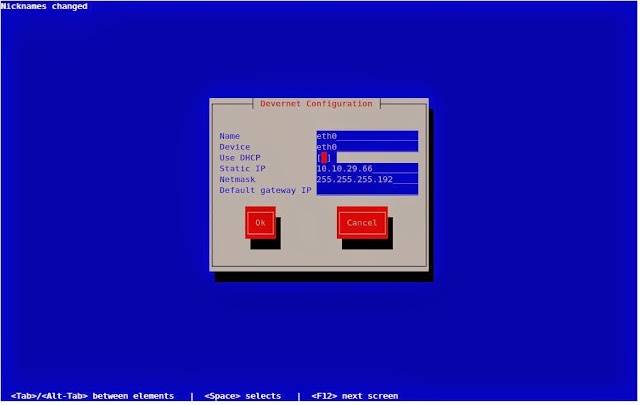Viewport: 640px width, 405px height.
Task: Click the Tab/Alt-Tab between elements hint
Action: click(x=93, y=396)
